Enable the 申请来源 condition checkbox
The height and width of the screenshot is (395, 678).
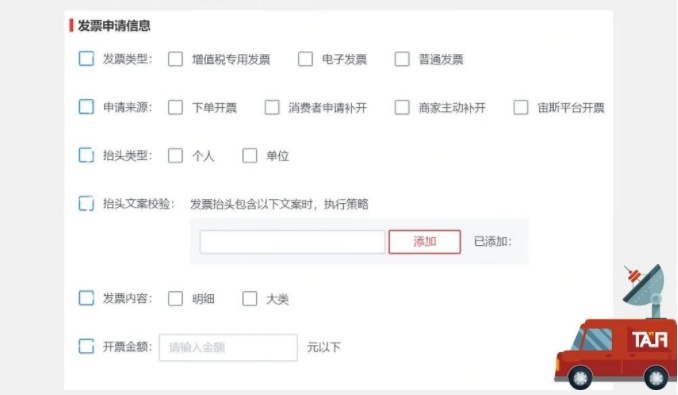(86, 107)
